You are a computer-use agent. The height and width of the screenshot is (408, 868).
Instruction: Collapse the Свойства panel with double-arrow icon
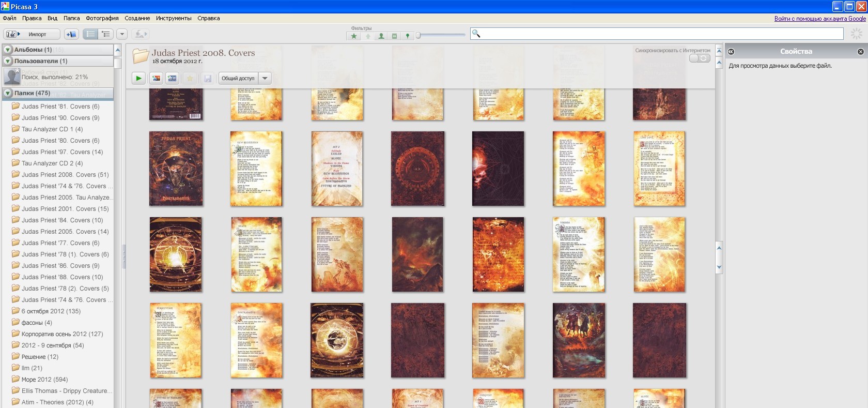pos(731,52)
